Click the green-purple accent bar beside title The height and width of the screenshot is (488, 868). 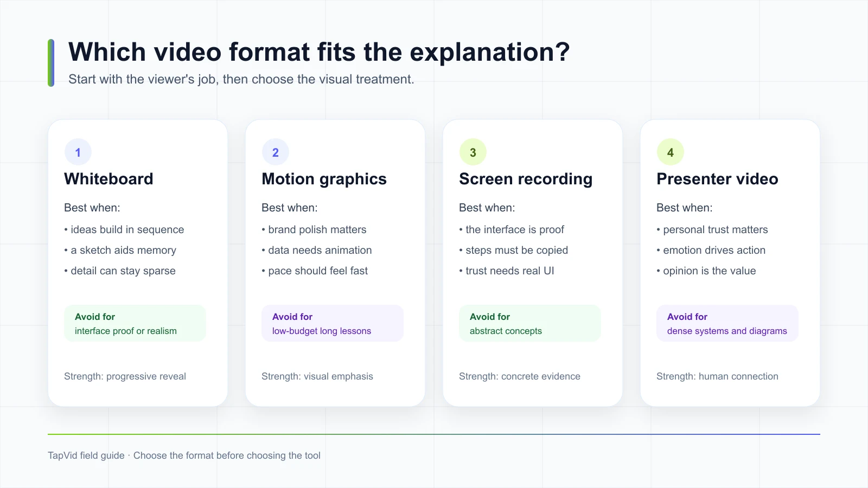(51, 63)
